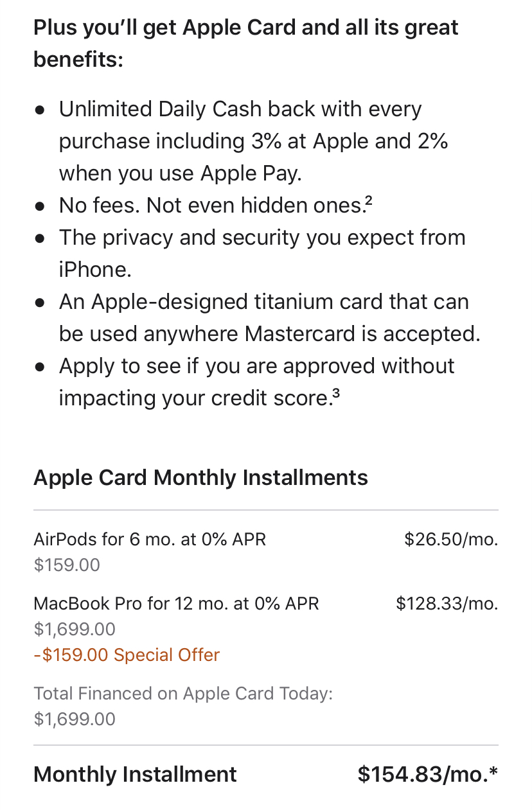Tap the asterisk footnote after $154.83/mo.

coord(493,770)
